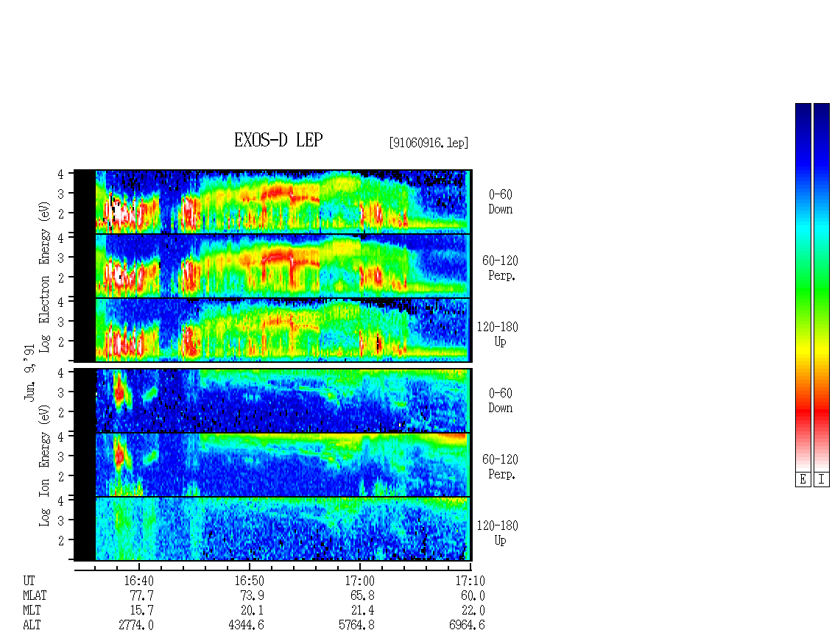Click the topmost 0-60 Down pitch angle label
Image resolution: width=832 pixels, height=644 pixels.
click(501, 202)
